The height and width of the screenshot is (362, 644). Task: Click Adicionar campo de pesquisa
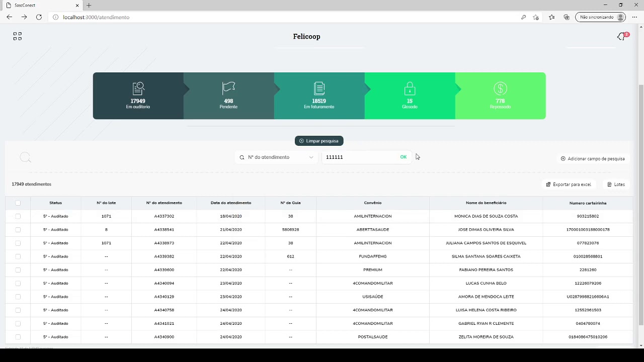coord(593,158)
